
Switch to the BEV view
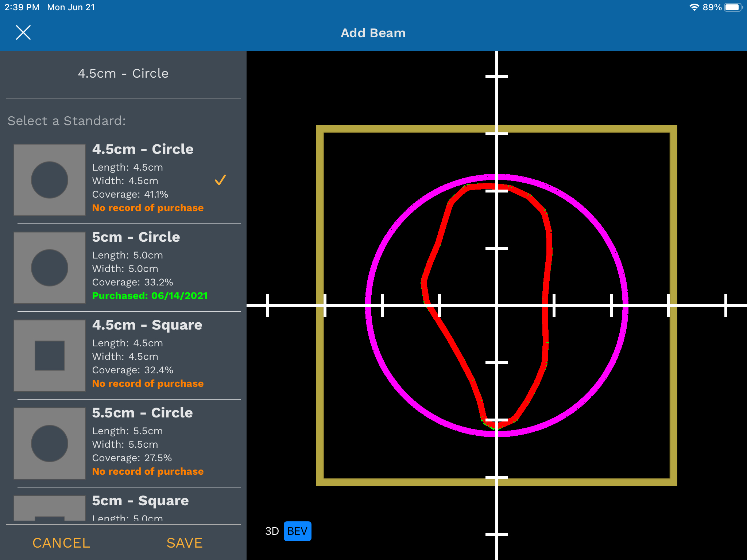(297, 531)
